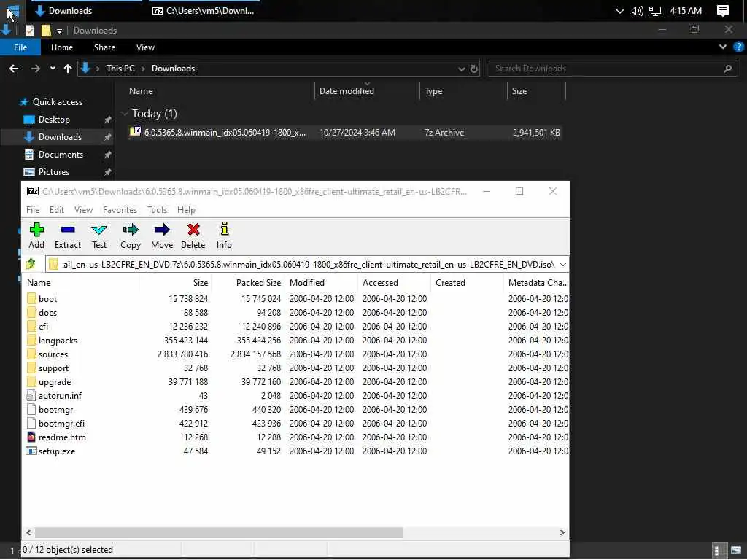The image size is (747, 560).
Task: Click the Explorer help question mark icon
Action: point(738,47)
